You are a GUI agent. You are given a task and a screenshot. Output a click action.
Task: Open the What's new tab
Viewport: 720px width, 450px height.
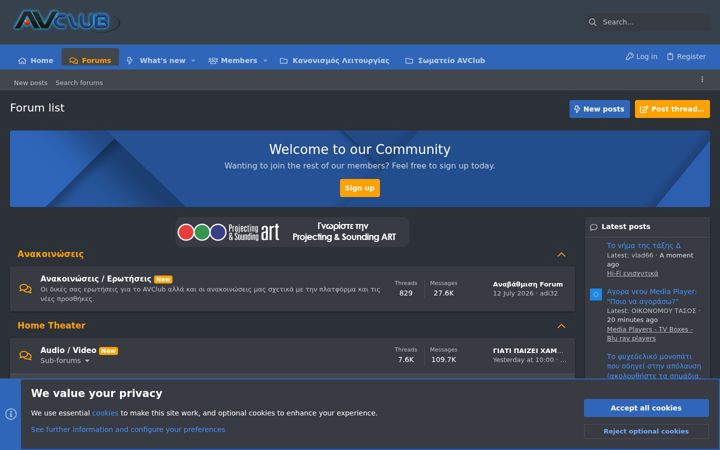click(x=156, y=60)
